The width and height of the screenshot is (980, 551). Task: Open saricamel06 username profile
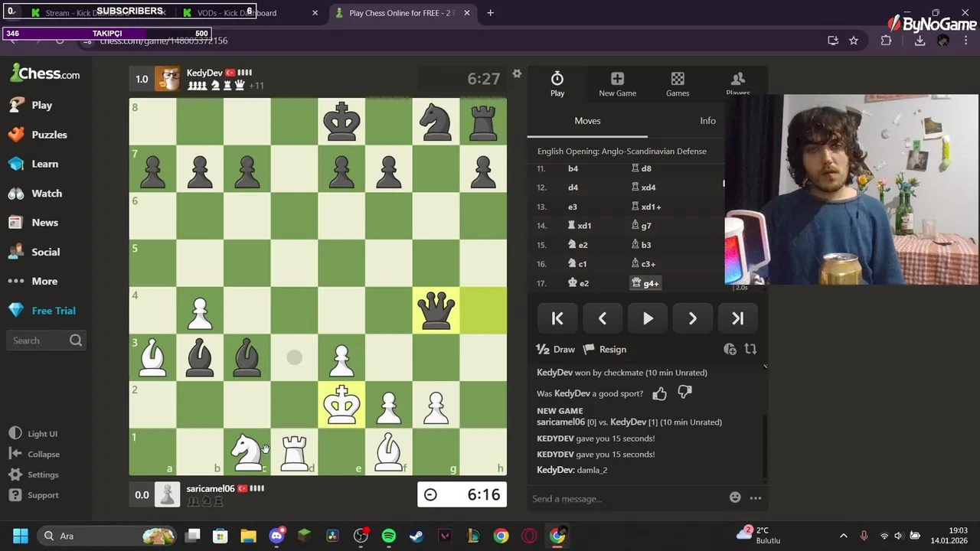click(x=210, y=488)
